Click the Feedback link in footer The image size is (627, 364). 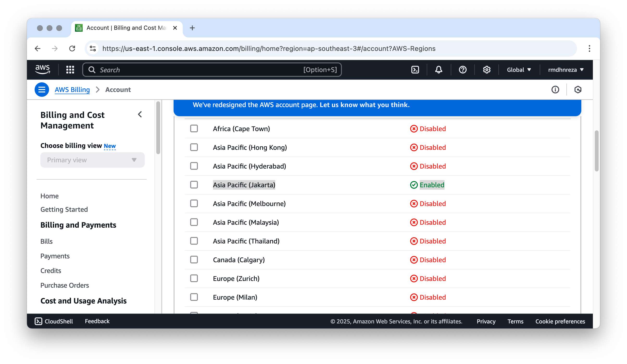97,321
